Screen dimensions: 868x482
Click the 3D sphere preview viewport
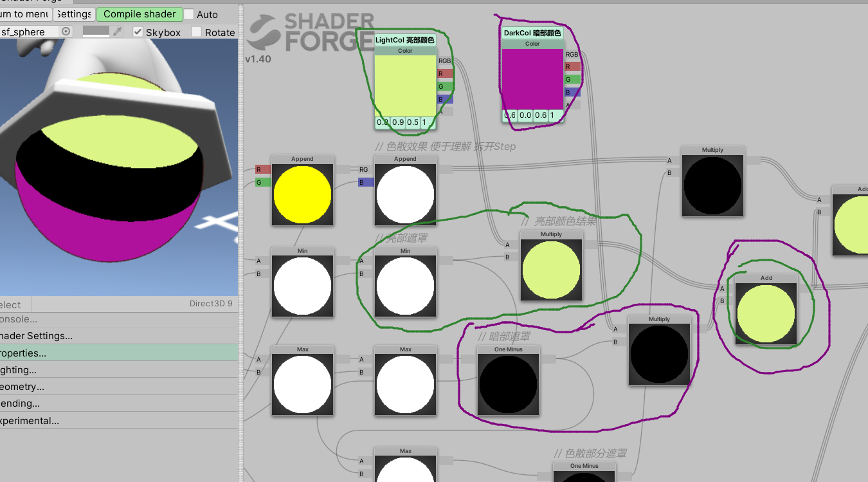point(119,167)
